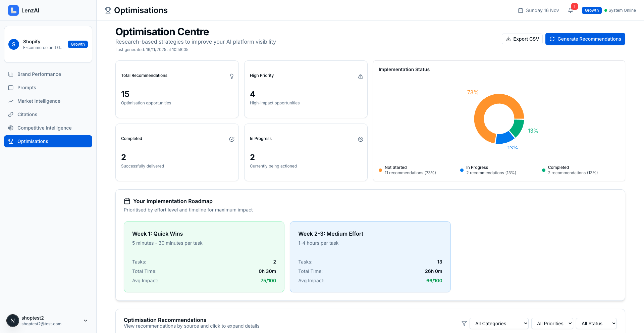Click the Export CSV button
Viewport: 644px width, 333px height.
point(522,39)
